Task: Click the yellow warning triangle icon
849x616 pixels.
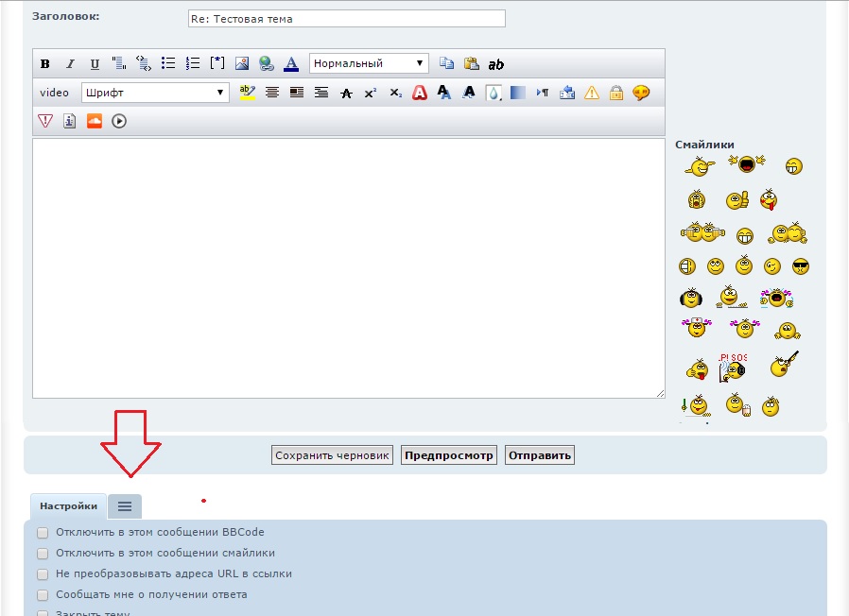Action: pos(592,93)
